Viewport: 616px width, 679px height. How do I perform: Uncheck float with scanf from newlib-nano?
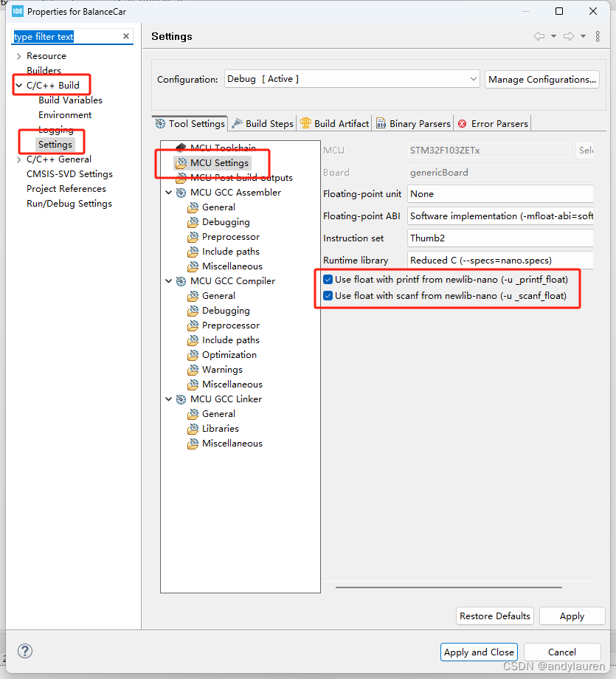coord(328,296)
